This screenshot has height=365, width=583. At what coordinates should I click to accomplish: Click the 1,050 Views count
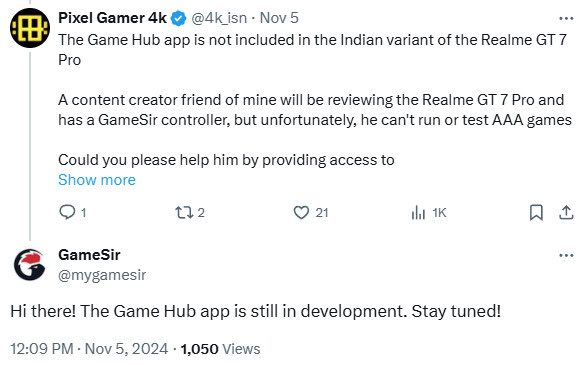pos(220,349)
